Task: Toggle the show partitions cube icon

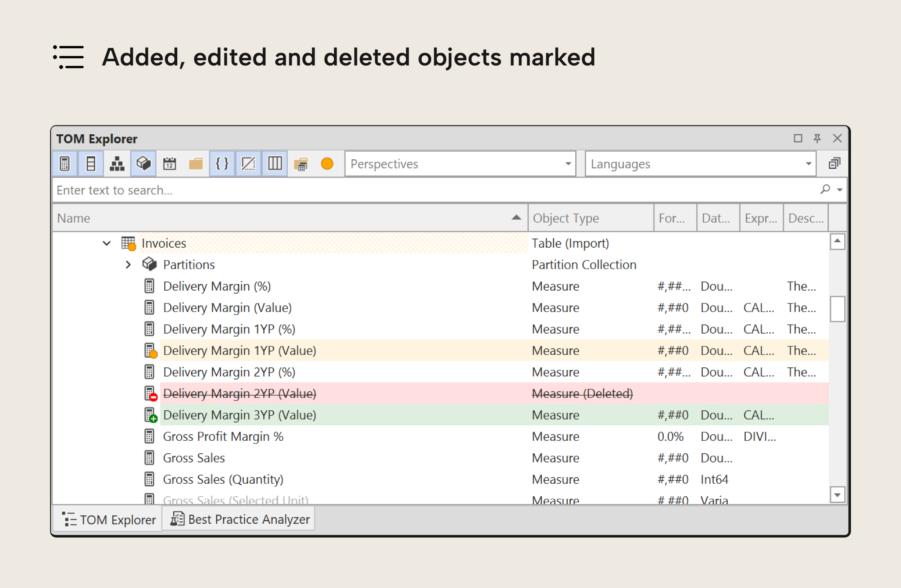Action: point(143,163)
